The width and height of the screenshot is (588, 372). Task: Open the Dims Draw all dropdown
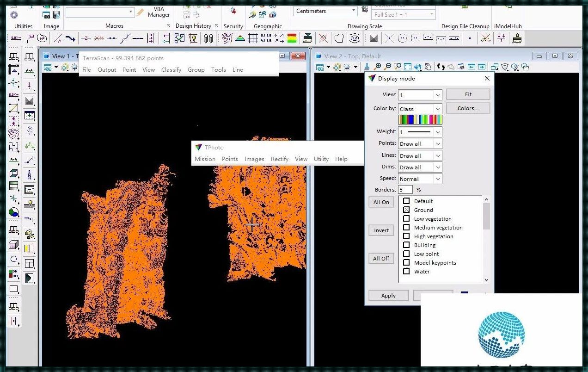[420, 167]
